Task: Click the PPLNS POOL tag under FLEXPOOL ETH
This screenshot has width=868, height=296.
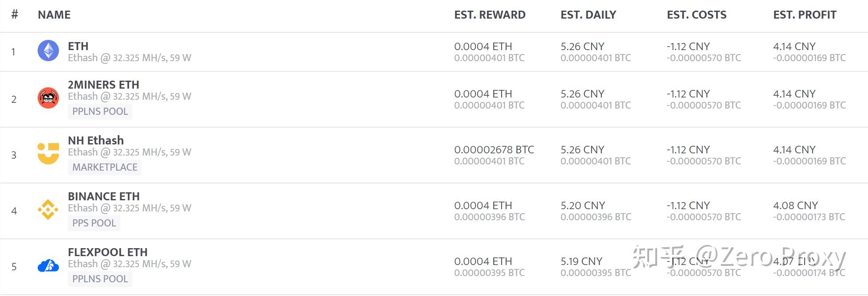Action: click(100, 279)
